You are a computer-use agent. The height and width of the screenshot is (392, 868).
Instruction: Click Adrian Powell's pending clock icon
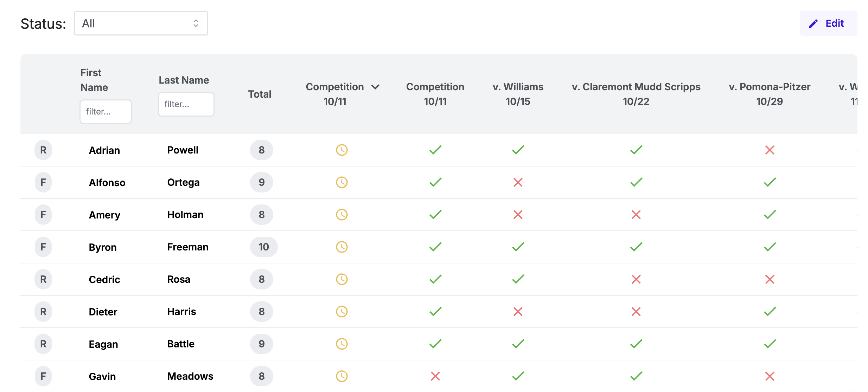342,150
